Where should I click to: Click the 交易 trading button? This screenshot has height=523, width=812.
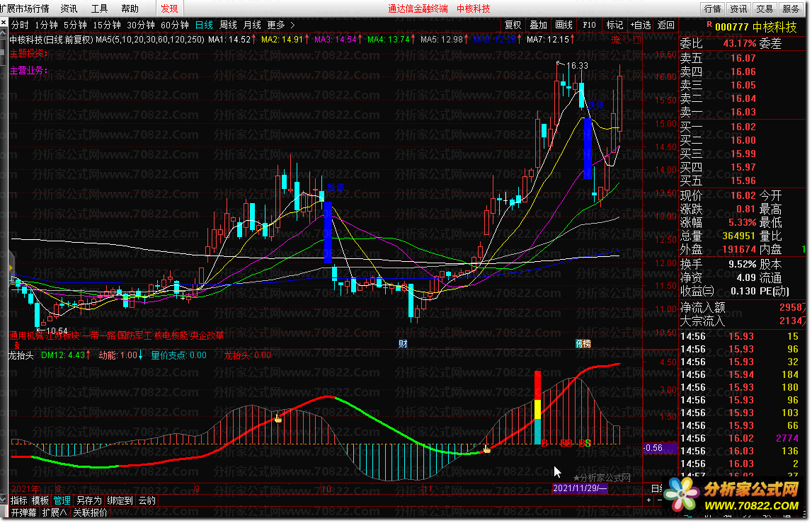[765, 8]
